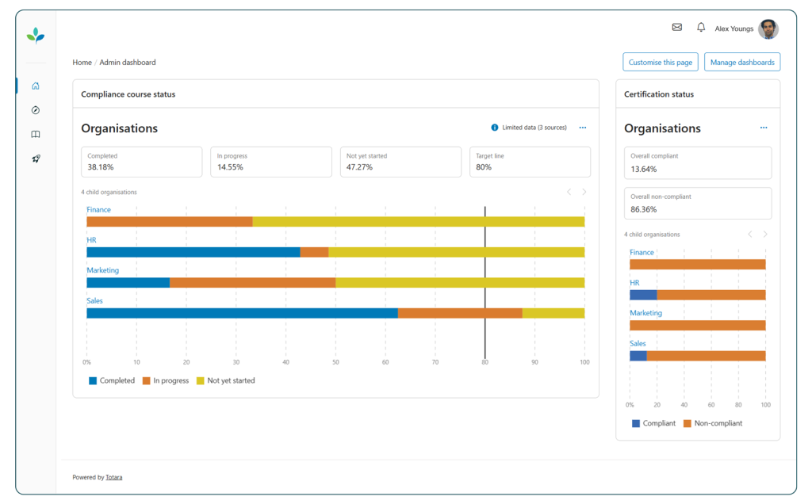Viewport: 812px width, 504px height.
Task: Open HR in compliance chart
Action: coord(91,240)
